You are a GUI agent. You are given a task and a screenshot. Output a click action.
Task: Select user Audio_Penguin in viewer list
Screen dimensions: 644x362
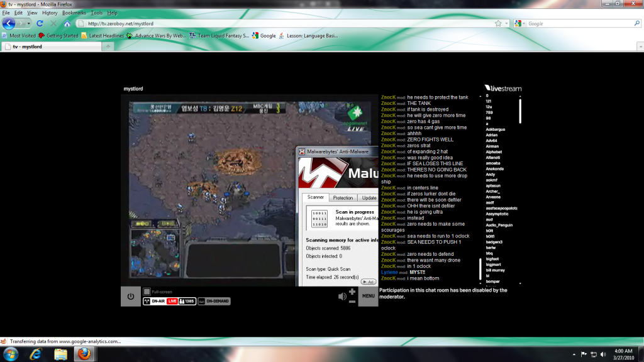point(499,226)
